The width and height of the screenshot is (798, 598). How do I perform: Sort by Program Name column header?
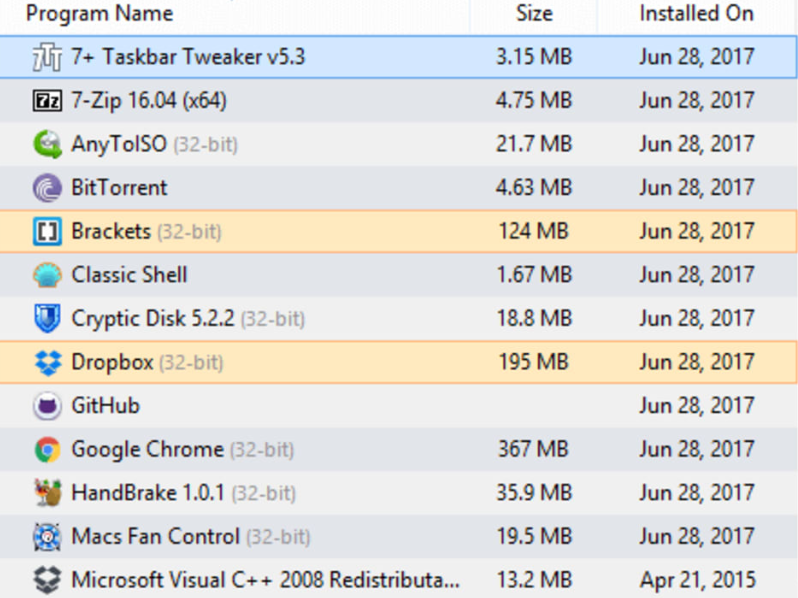(x=100, y=14)
